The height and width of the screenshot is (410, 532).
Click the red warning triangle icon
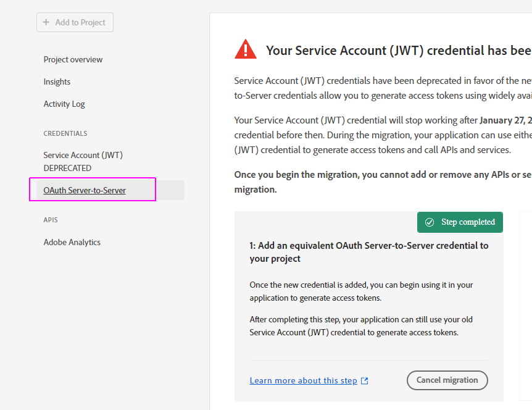(246, 49)
